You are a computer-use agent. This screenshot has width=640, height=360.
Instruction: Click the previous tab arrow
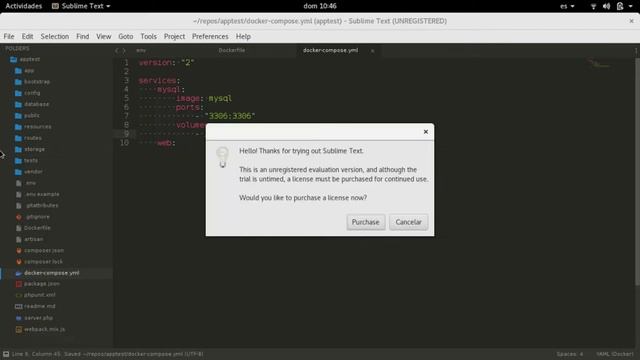(x=116, y=51)
